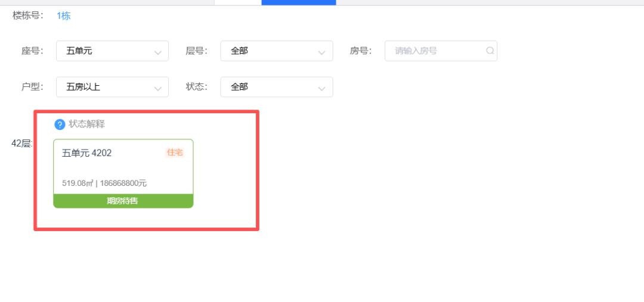This screenshot has height=302, width=644.
Task: Click the 42层 floor label
Action: click(x=21, y=144)
